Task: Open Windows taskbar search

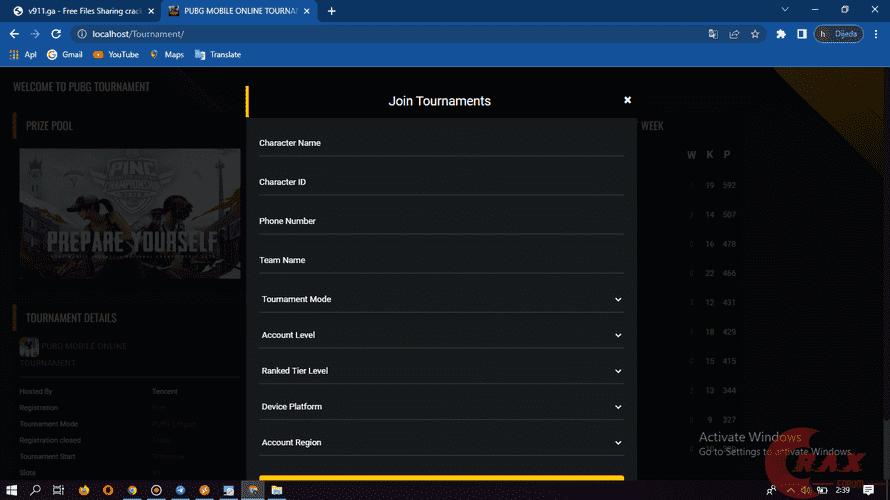Action: click(35, 490)
